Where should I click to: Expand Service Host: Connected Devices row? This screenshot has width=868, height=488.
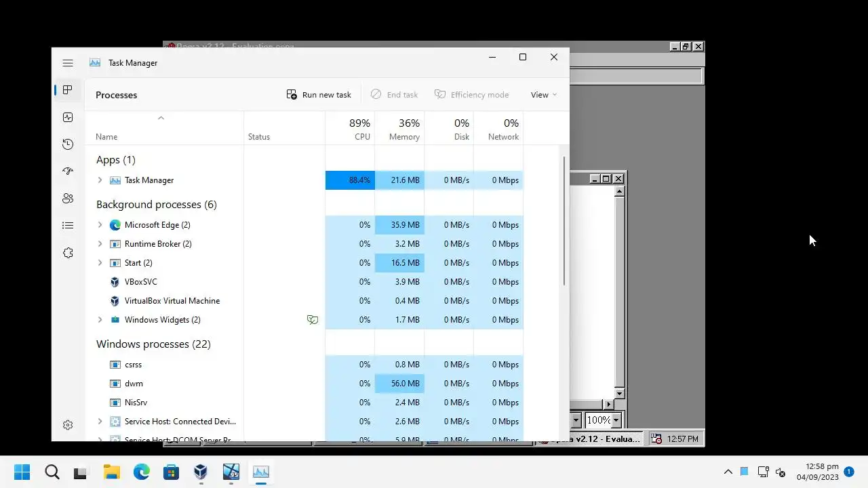click(x=100, y=422)
